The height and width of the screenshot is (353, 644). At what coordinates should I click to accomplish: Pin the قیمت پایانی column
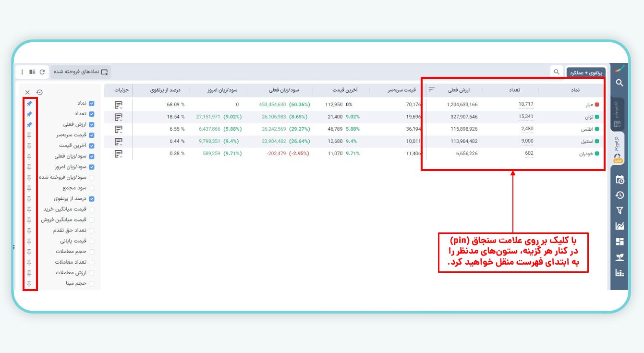[x=29, y=241]
